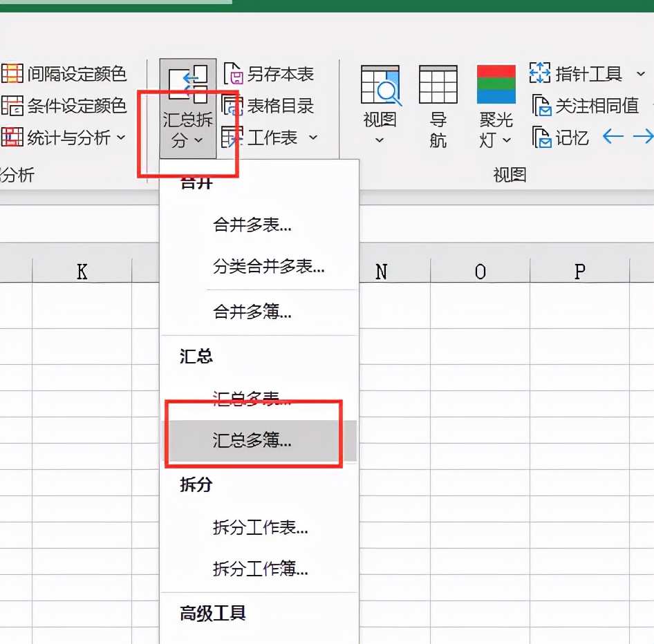Click the 汇总 section heading in menu
This screenshot has width=654, height=644.
pos(196,357)
